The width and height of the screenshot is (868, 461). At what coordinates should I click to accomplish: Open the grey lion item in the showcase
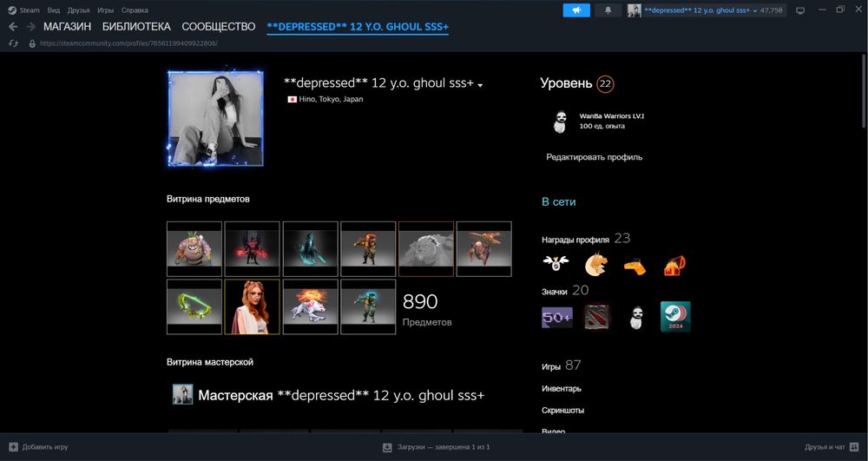click(426, 249)
